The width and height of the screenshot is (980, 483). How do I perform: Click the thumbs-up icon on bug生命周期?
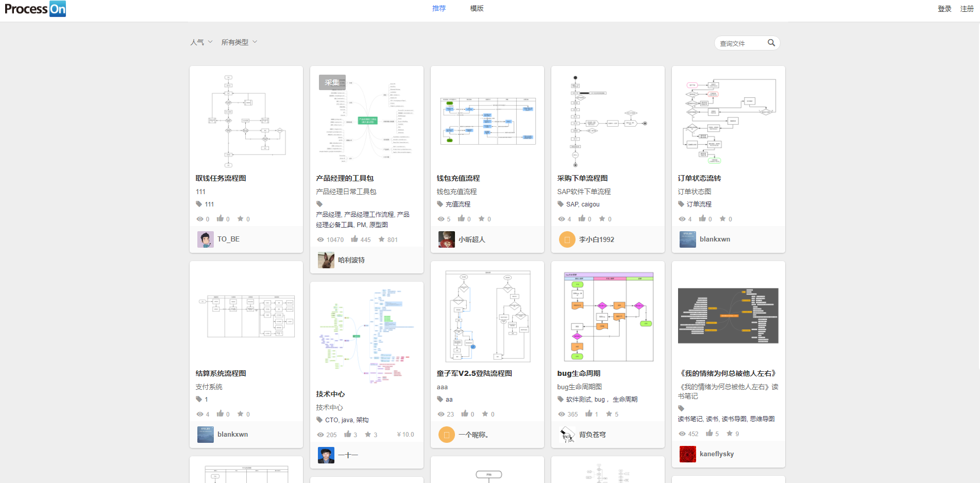point(589,413)
